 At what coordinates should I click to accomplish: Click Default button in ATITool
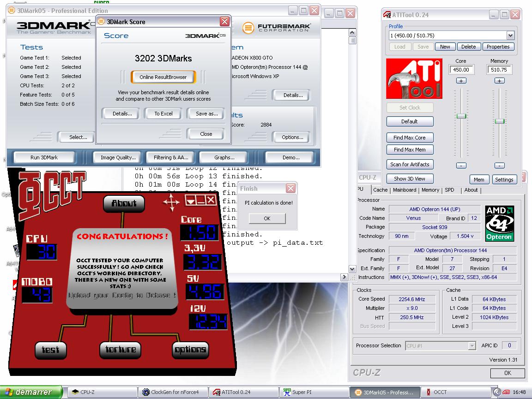click(x=410, y=121)
